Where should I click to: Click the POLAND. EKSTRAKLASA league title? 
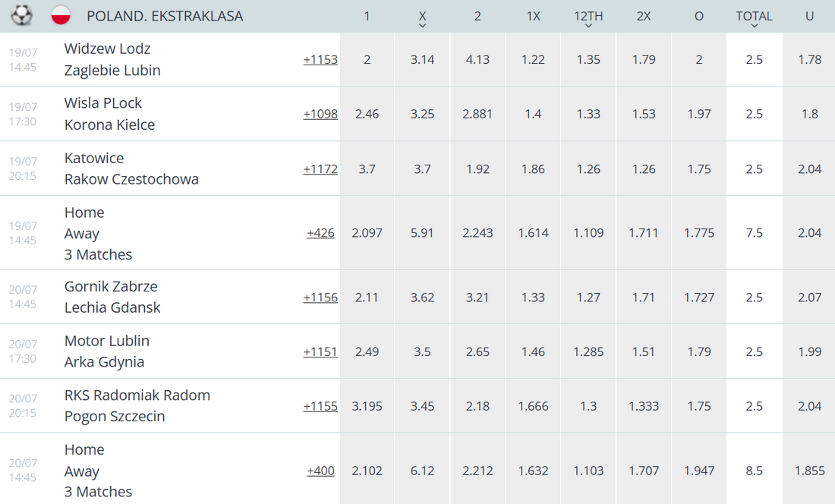pyautogui.click(x=165, y=16)
